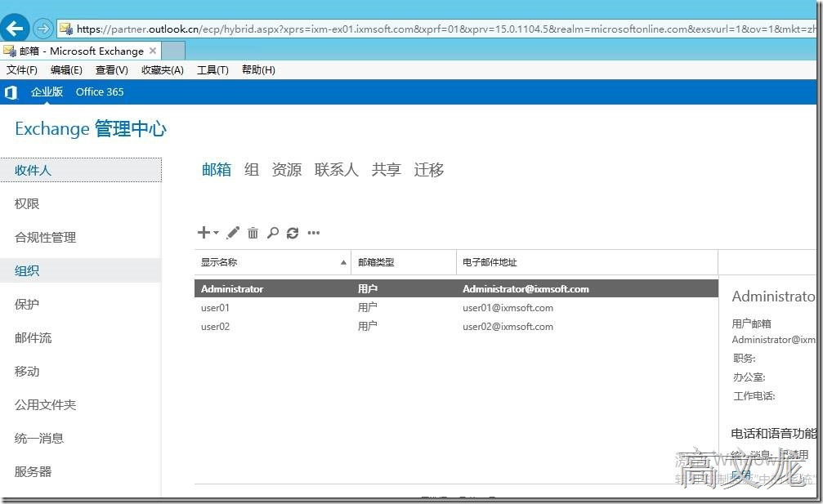Open the 收藏夹(A) menu
This screenshot has height=504, width=823.
click(162, 69)
